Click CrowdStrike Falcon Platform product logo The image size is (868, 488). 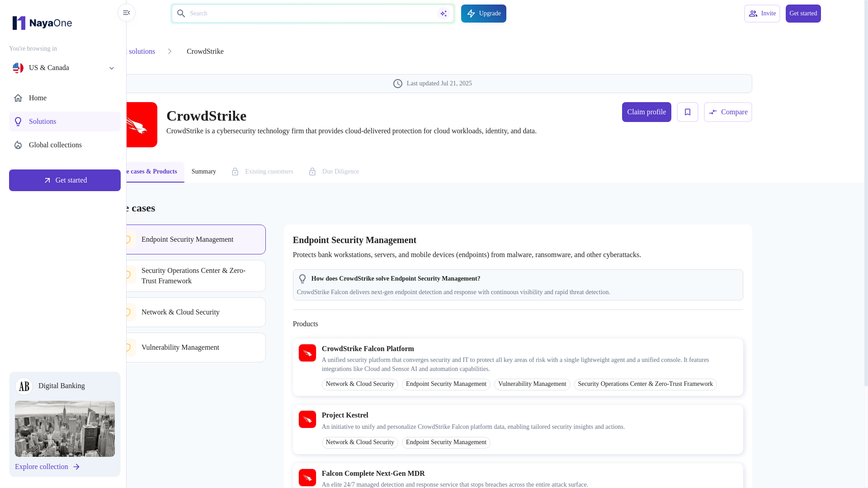[x=307, y=353]
